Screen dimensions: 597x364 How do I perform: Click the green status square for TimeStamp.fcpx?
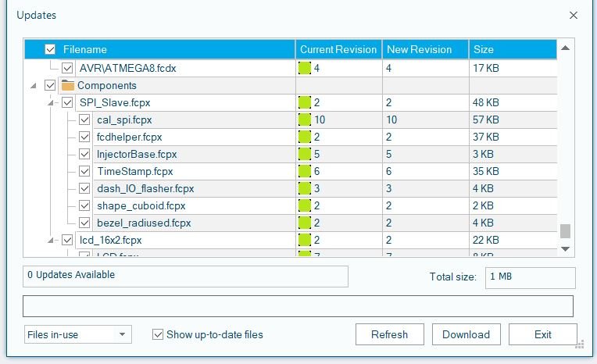[x=305, y=171]
